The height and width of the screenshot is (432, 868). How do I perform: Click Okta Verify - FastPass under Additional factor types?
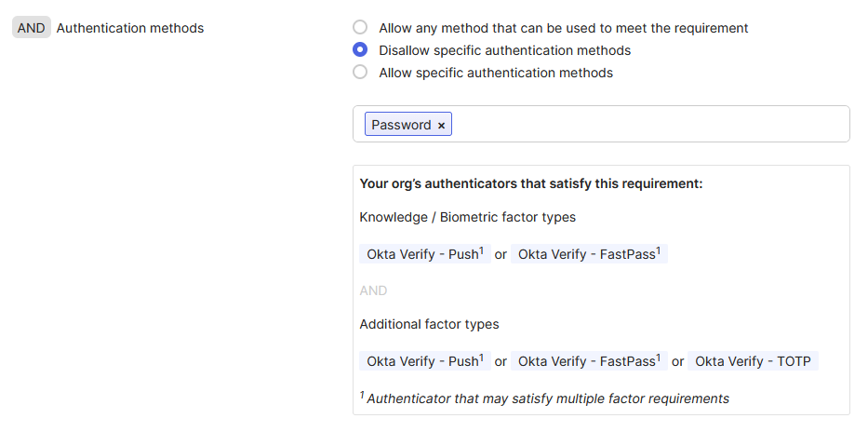[x=589, y=361]
